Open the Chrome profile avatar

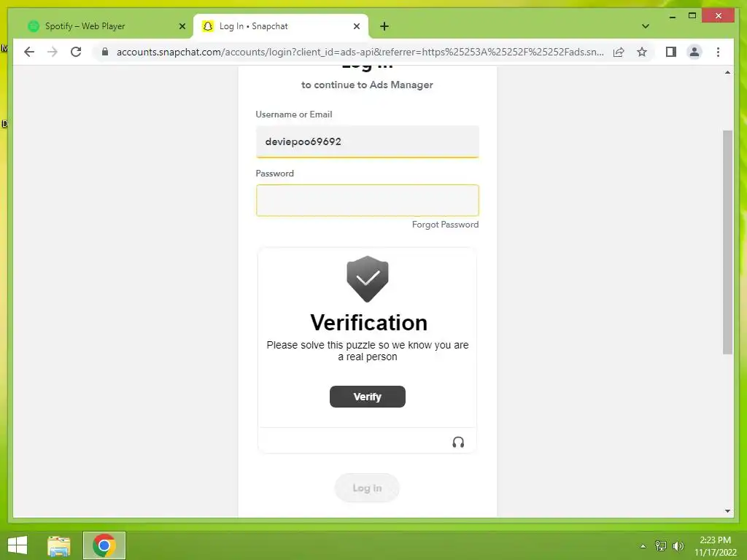tap(694, 52)
